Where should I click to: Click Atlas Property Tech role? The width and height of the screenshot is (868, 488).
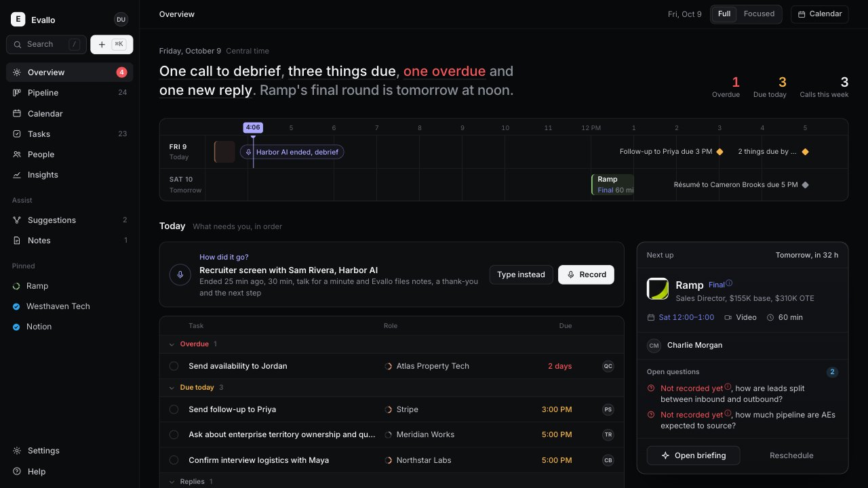tap(427, 366)
